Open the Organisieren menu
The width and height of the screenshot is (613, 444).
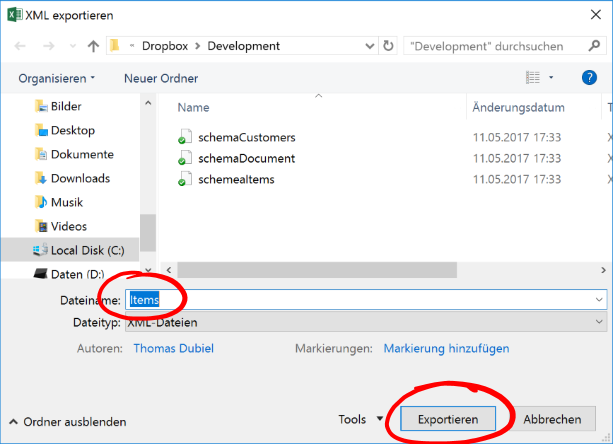click(x=56, y=78)
